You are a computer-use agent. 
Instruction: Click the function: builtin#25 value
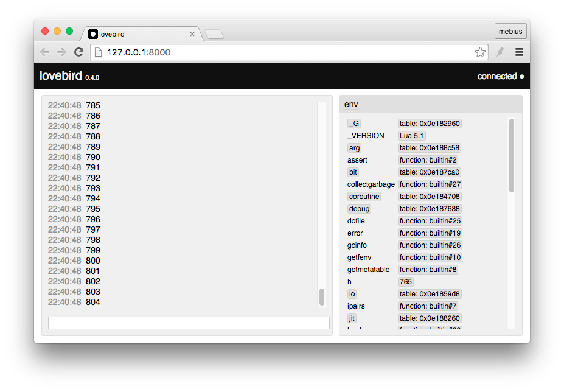point(430,221)
